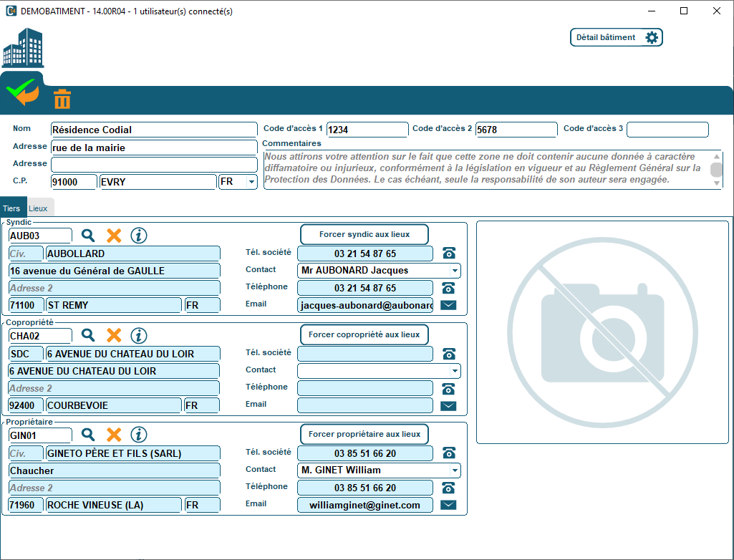Click Forcer syndic aux lieux button
This screenshot has height=560, width=734.
coord(364,234)
